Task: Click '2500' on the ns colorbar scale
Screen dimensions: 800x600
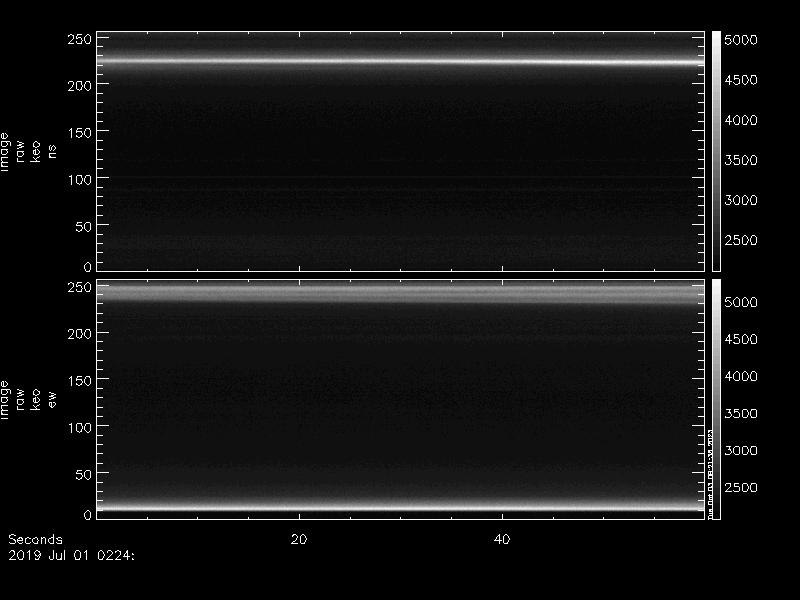Action: 741,240
